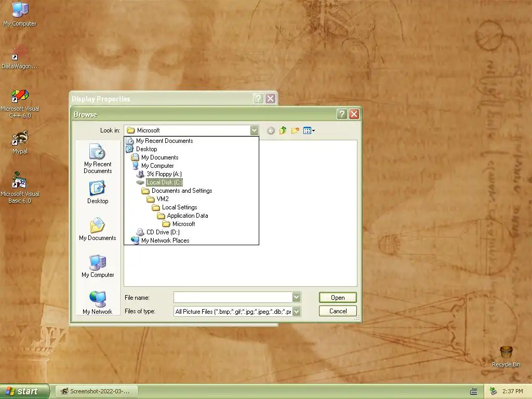Viewport: 532px width, 399px height.
Task: Open My Recent Documents in places bar
Action: (98, 158)
